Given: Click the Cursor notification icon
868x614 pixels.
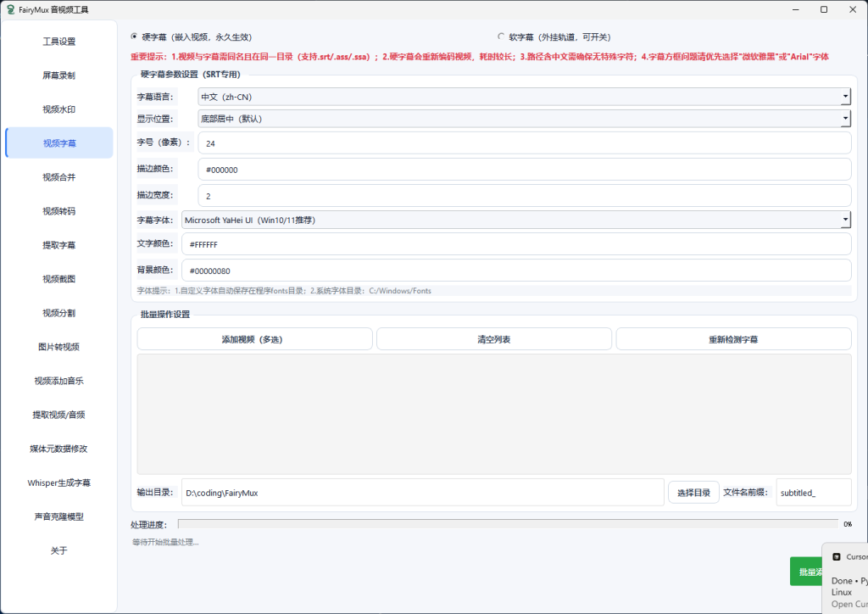Looking at the screenshot, I should point(837,556).
